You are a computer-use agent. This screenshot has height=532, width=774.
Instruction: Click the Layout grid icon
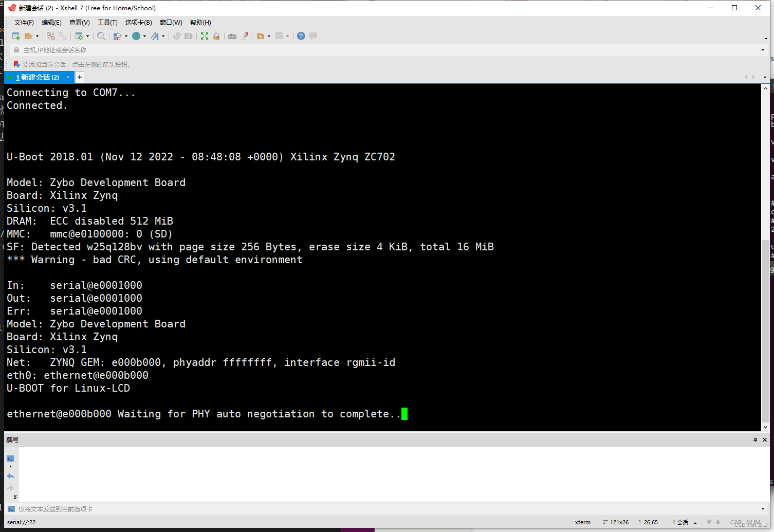coord(279,36)
